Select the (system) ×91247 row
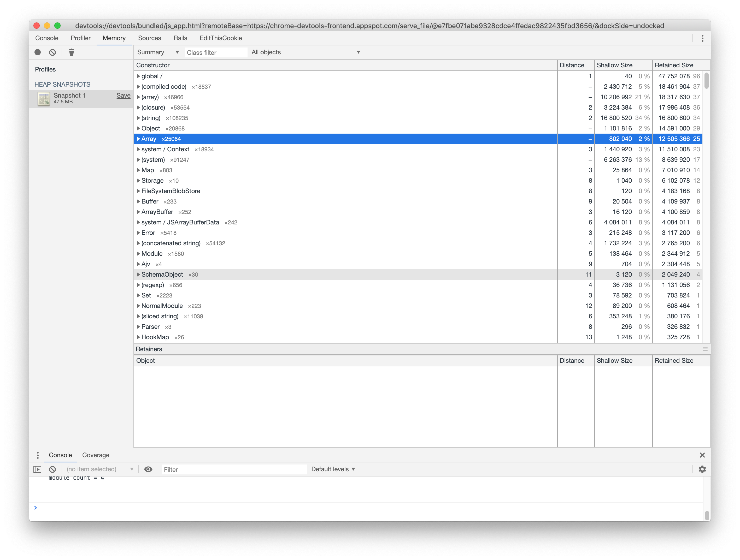 tap(418, 160)
